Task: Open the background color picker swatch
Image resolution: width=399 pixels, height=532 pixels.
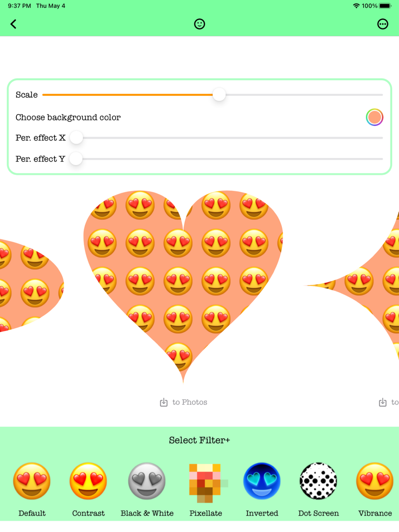Action: click(x=375, y=117)
